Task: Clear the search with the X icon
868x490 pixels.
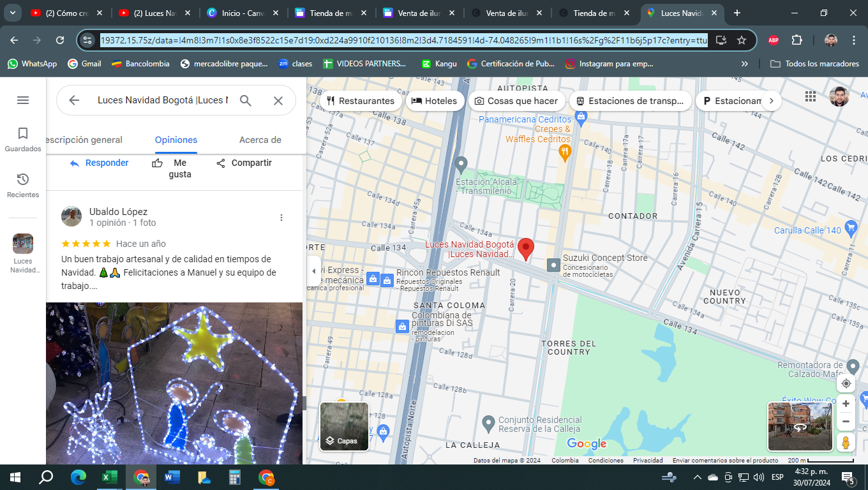Action: tap(278, 100)
